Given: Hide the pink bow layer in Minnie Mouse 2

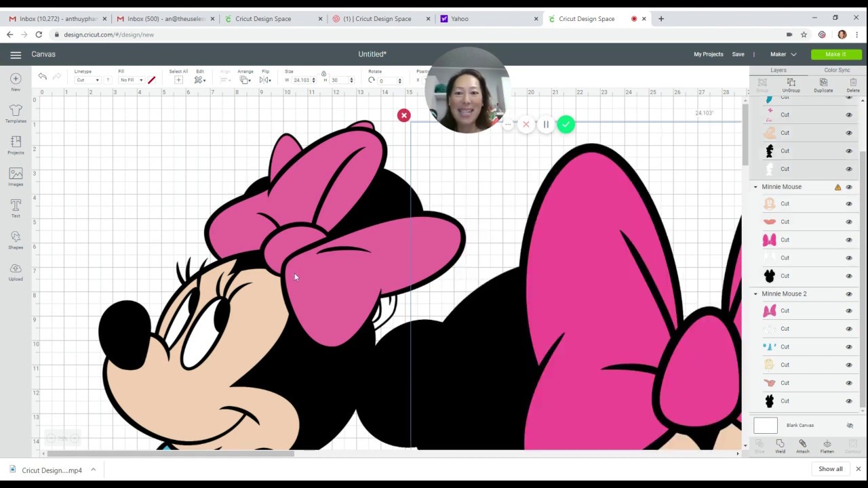Looking at the screenshot, I should pyautogui.click(x=848, y=311).
